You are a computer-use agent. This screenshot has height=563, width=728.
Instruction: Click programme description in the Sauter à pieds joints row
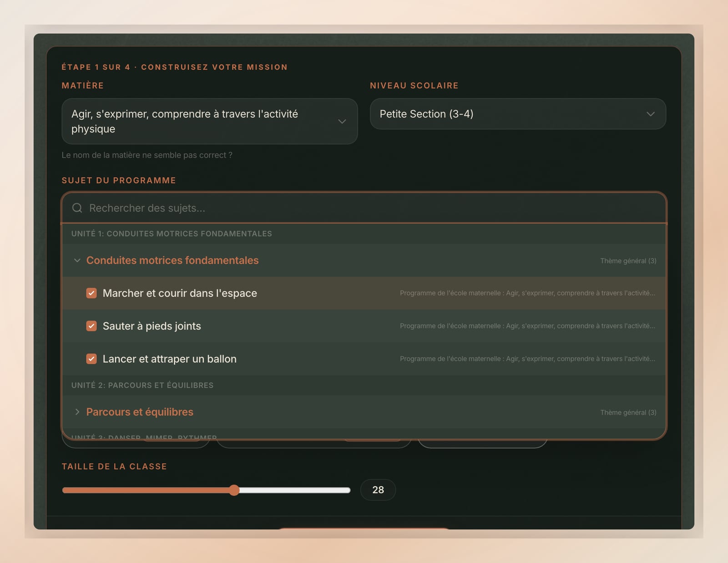pyautogui.click(x=527, y=326)
